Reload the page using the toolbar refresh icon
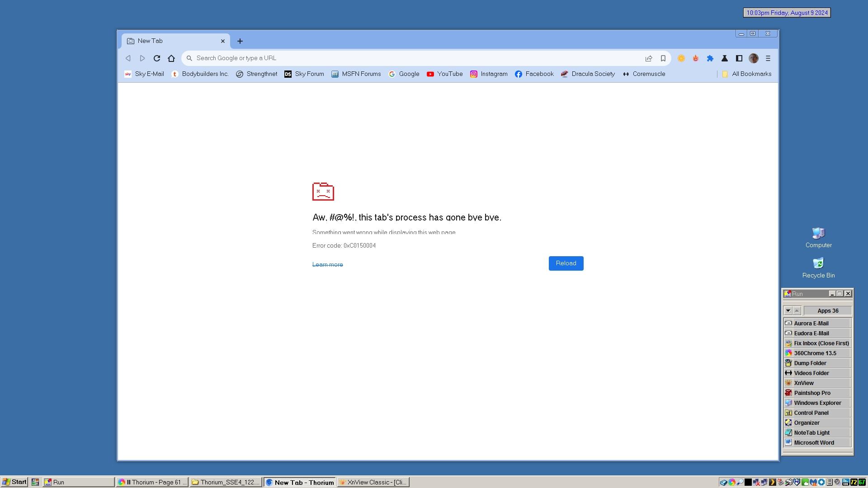Image resolution: width=868 pixels, height=488 pixels. point(157,58)
